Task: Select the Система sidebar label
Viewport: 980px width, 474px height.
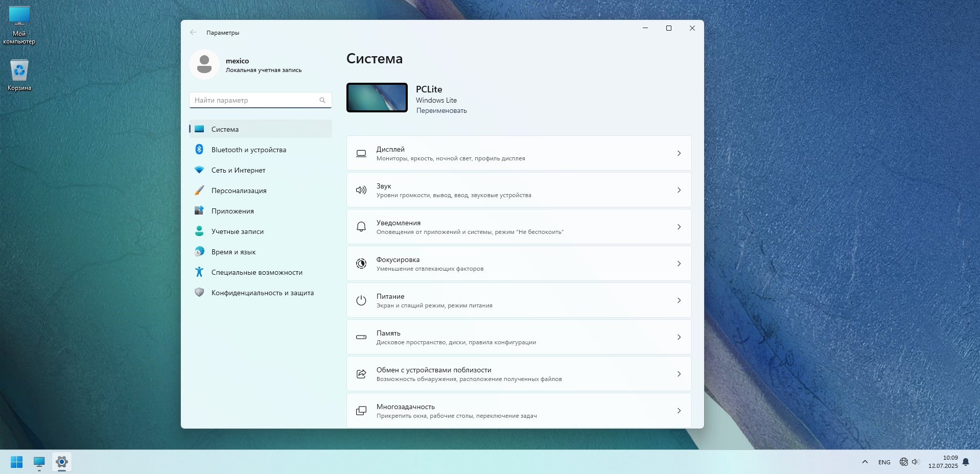Action: 225,129
